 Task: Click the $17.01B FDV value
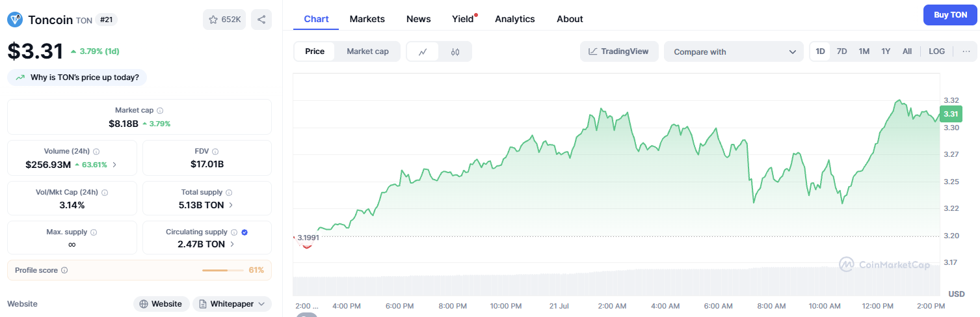(x=207, y=164)
